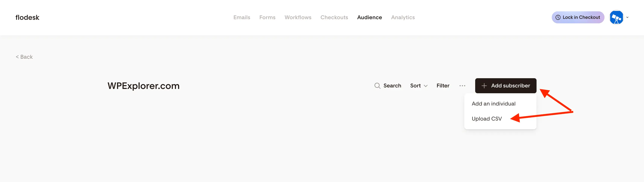Click the flodesk logo

coord(27,17)
